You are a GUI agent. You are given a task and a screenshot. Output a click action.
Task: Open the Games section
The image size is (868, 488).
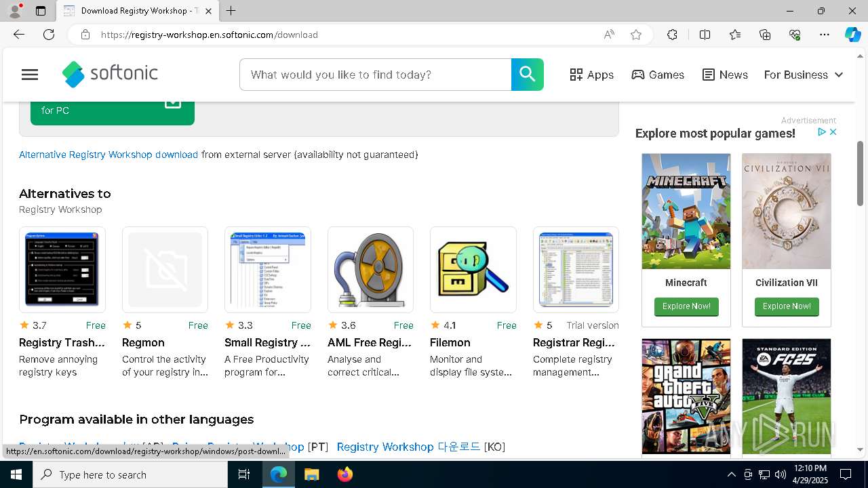tap(658, 75)
